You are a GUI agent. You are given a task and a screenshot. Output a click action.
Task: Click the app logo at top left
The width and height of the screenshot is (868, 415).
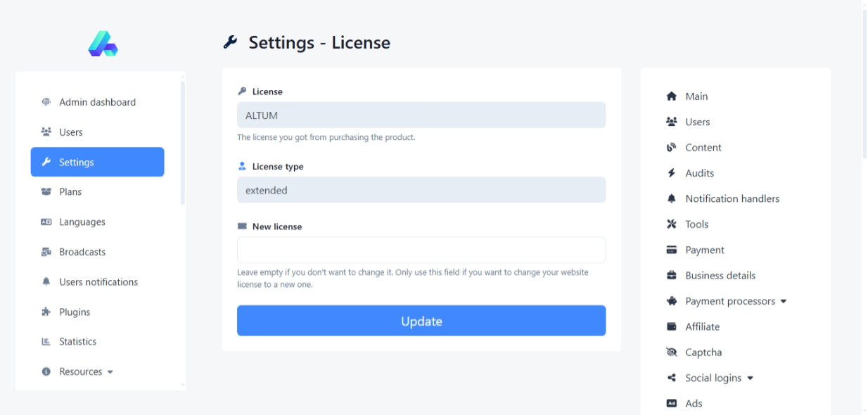pyautogui.click(x=103, y=44)
